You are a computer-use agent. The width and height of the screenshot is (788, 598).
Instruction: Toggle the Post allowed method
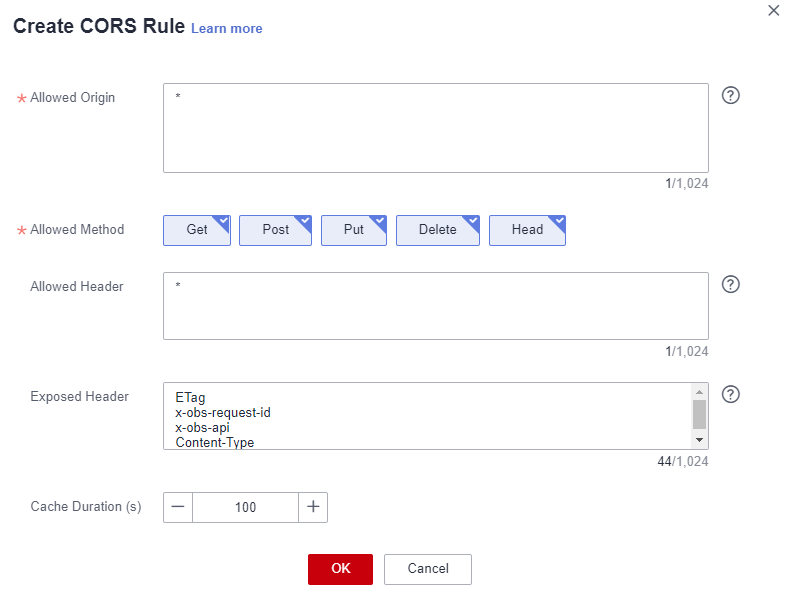[275, 230]
